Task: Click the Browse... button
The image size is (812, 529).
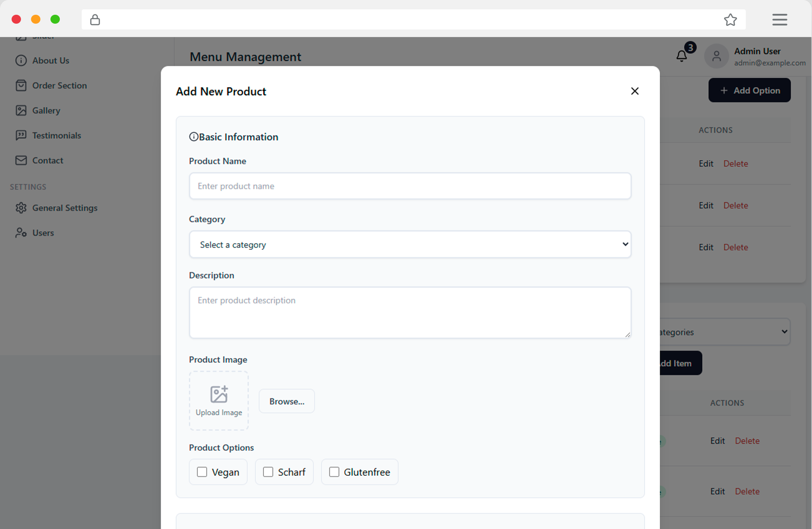Action: click(x=287, y=401)
